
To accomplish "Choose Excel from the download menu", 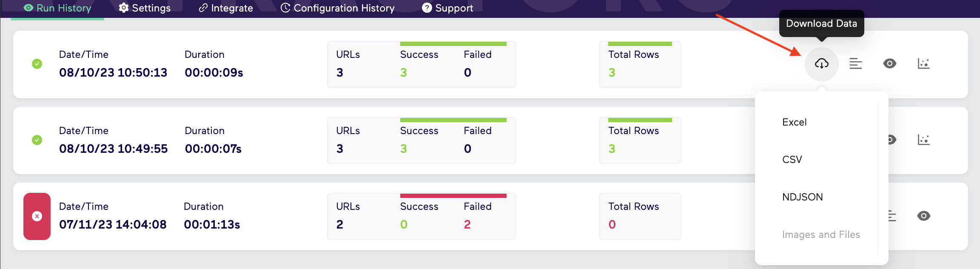I will click(x=794, y=122).
